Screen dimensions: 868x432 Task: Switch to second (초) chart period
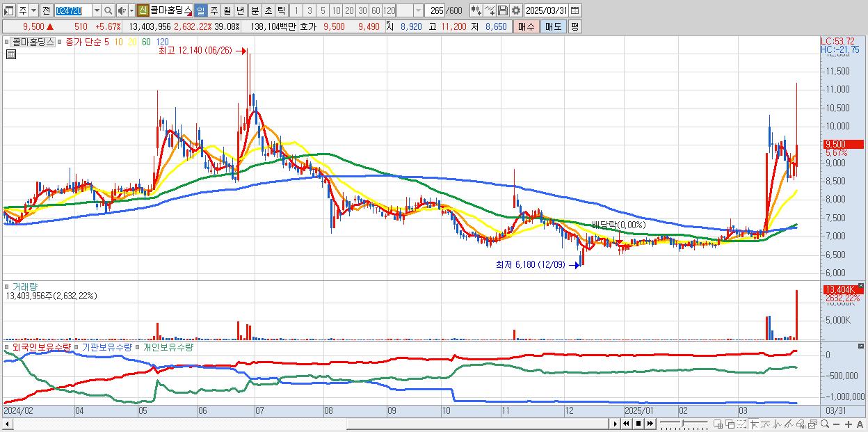click(268, 10)
